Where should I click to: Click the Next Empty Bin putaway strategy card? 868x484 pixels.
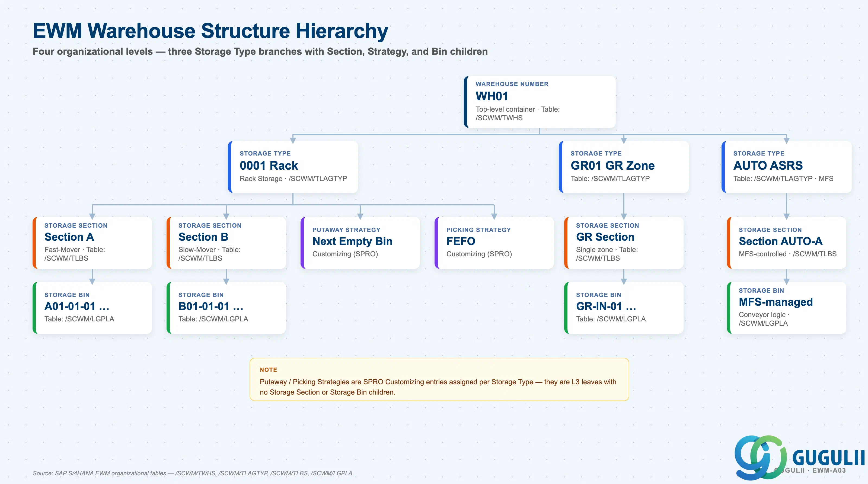coord(360,243)
